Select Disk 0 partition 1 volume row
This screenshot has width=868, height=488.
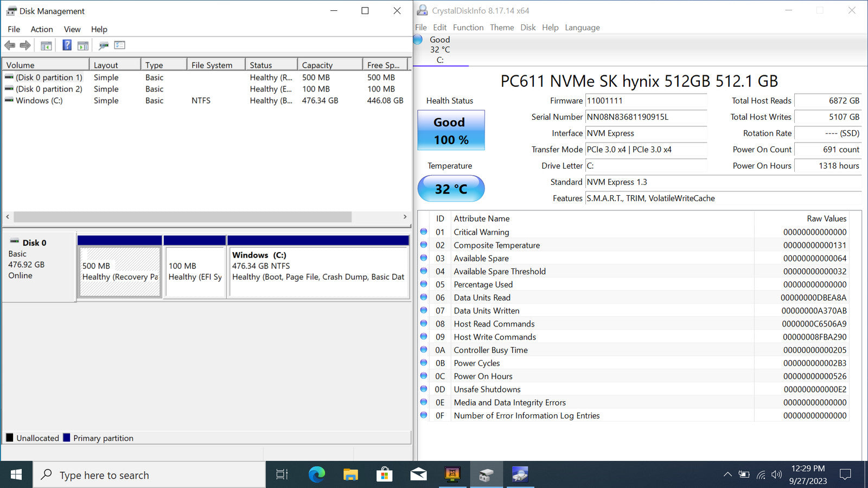[x=205, y=78]
